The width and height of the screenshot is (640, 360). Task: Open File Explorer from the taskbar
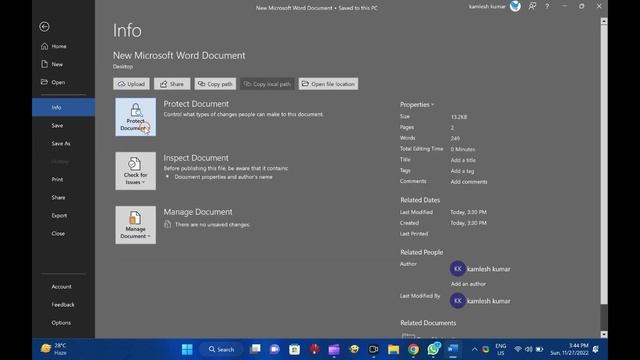tap(393, 349)
